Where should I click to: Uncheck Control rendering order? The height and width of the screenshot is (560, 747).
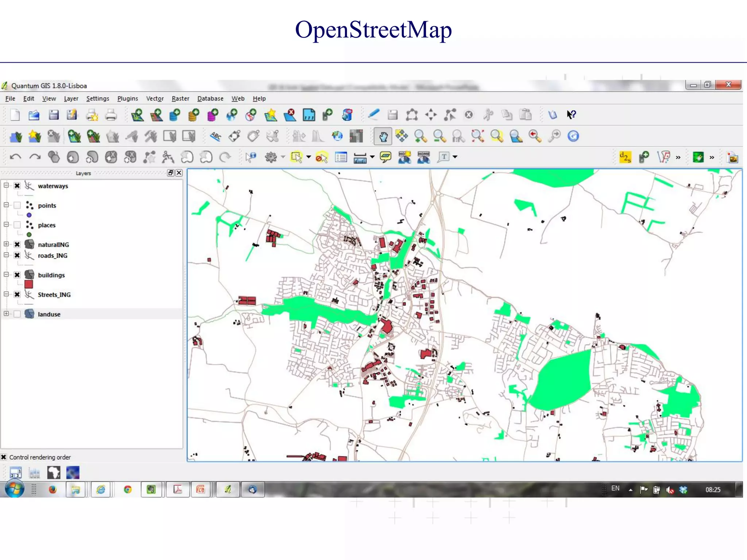(x=4, y=457)
